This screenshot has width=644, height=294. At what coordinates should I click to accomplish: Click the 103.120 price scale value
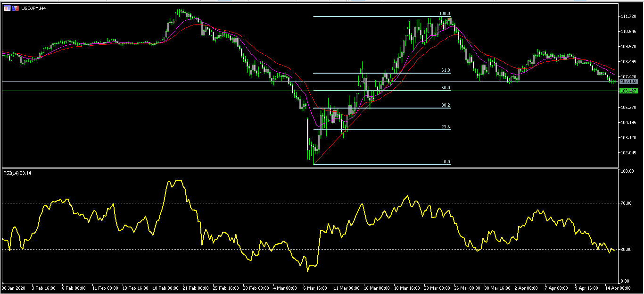[629, 138]
